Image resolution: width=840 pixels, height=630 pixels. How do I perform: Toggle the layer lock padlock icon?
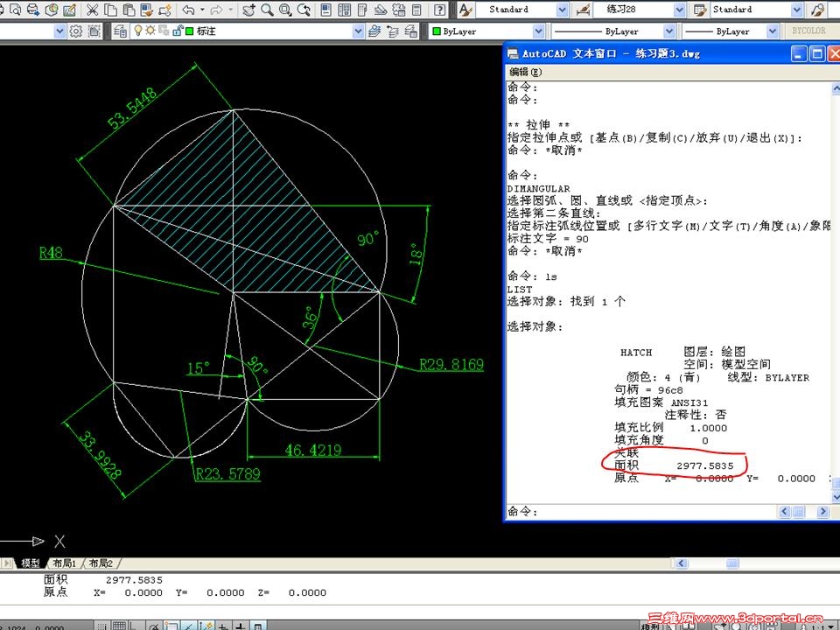(x=178, y=31)
